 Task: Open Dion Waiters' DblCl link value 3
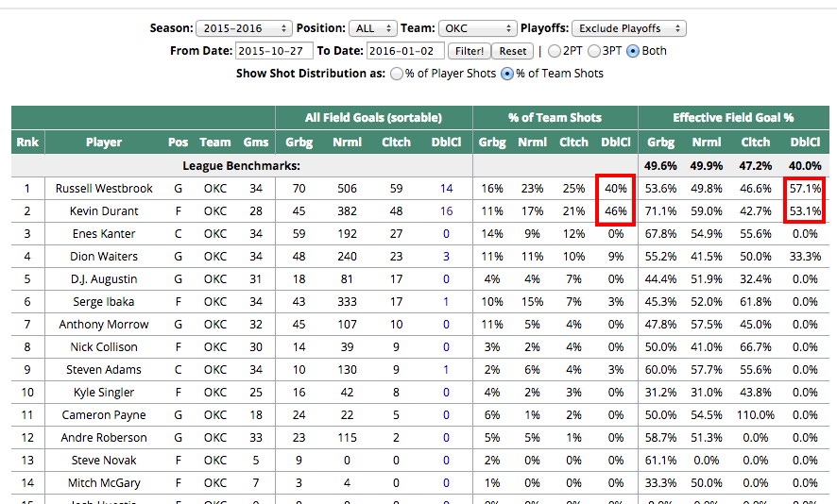tap(446, 257)
